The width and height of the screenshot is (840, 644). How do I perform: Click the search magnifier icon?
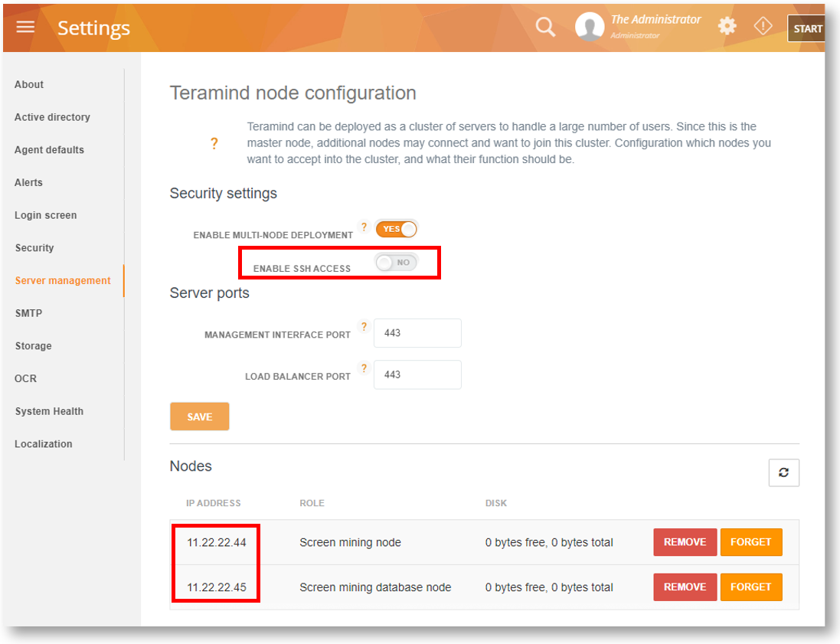tap(545, 26)
